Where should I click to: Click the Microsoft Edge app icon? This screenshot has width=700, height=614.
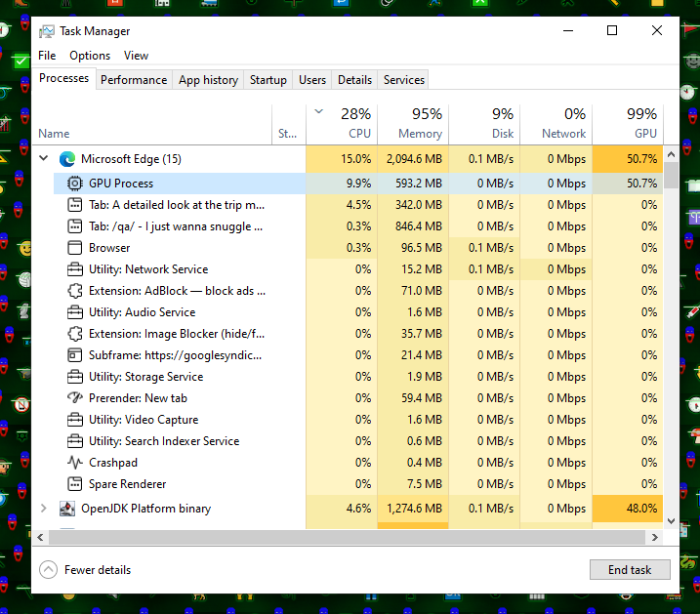click(67, 159)
